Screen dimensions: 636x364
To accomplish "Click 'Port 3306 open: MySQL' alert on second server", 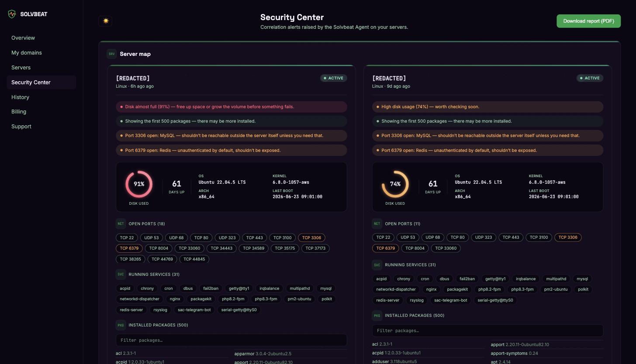I will pos(487,135).
